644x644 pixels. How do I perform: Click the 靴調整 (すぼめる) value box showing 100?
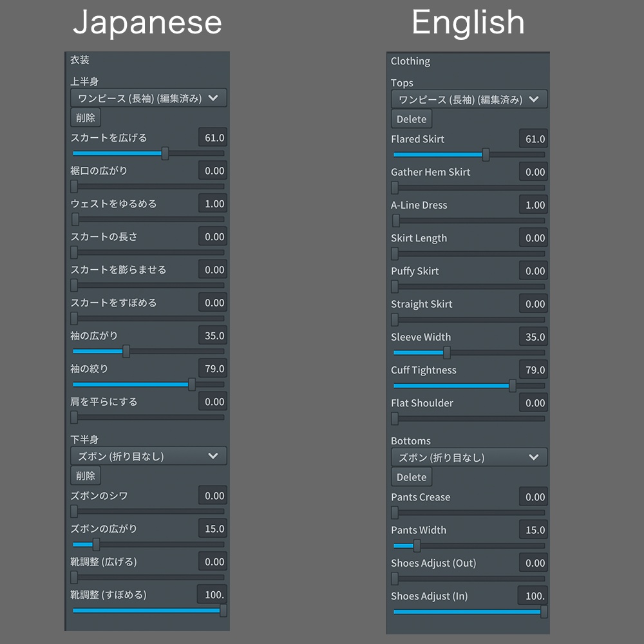[213, 594]
